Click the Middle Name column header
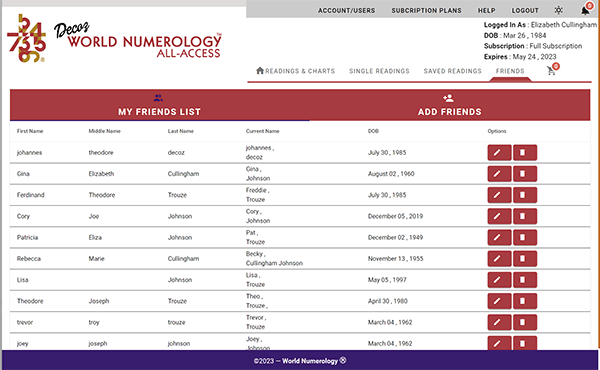This screenshot has height=370, width=600. 104,131
